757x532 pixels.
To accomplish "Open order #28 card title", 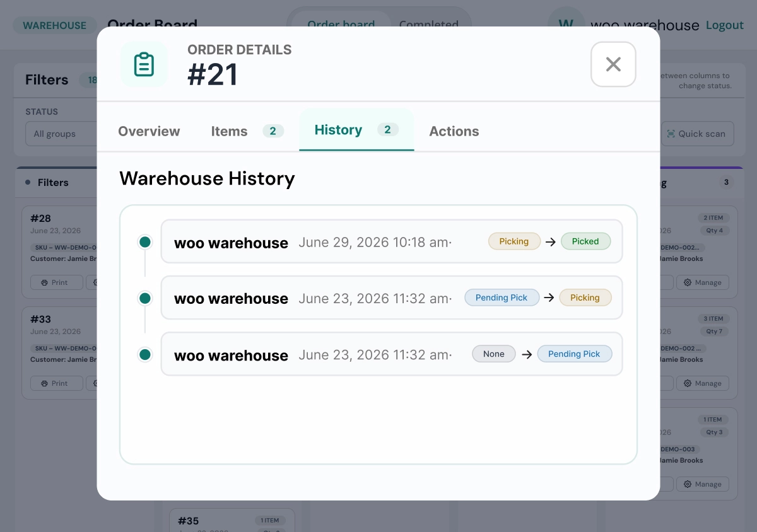I will click(40, 218).
